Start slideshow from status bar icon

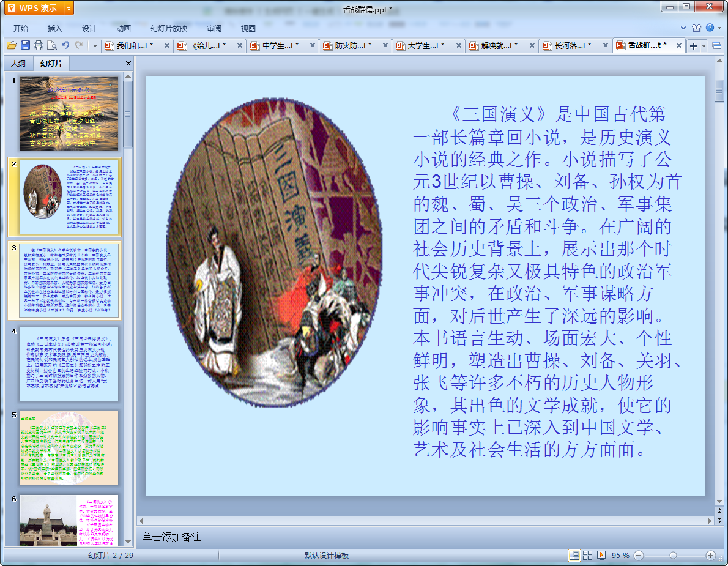pos(601,556)
